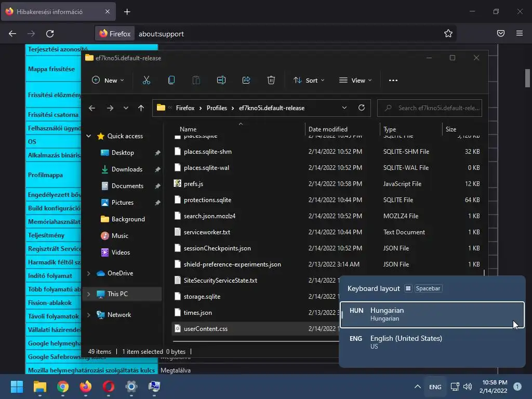Go up one folder level in Explorer
532x399 pixels.
(x=141, y=108)
